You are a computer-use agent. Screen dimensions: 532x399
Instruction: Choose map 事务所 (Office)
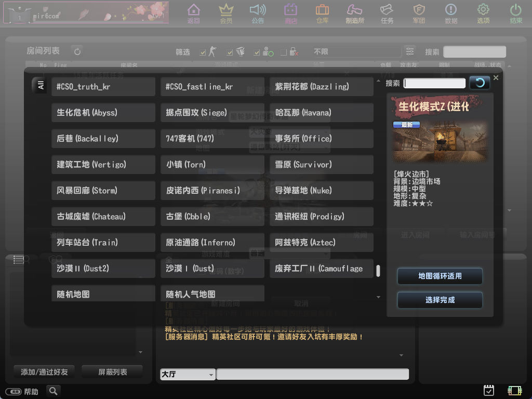[321, 138]
